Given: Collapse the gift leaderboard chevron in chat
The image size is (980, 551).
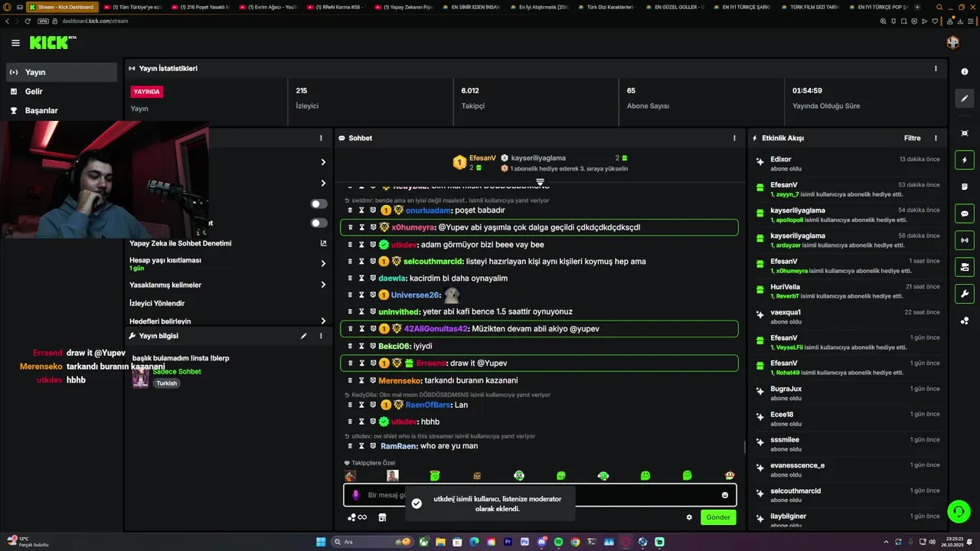Looking at the screenshot, I should coord(540,182).
